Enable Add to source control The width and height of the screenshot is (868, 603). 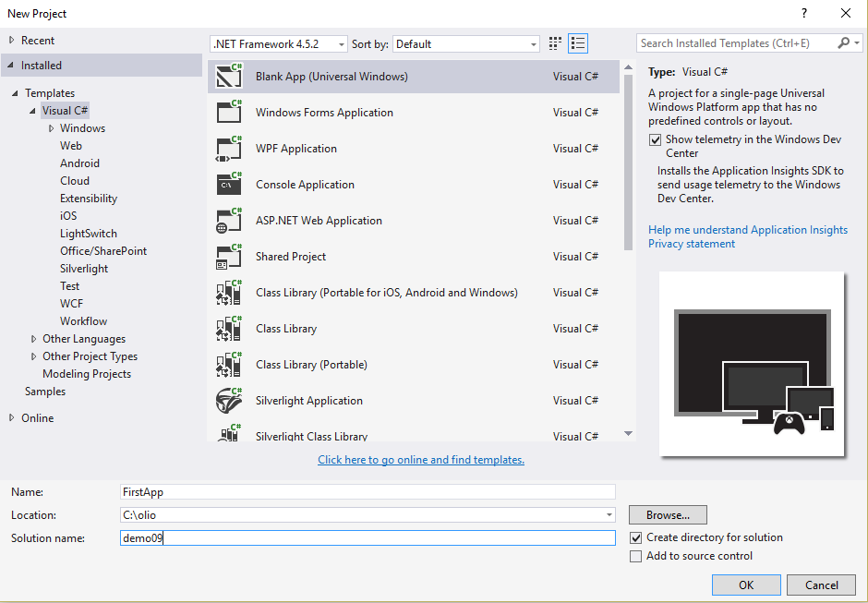(635, 556)
